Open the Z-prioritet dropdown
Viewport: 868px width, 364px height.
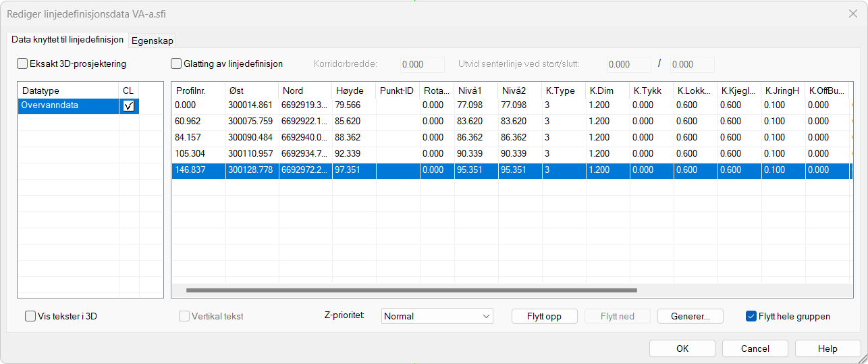point(437,316)
